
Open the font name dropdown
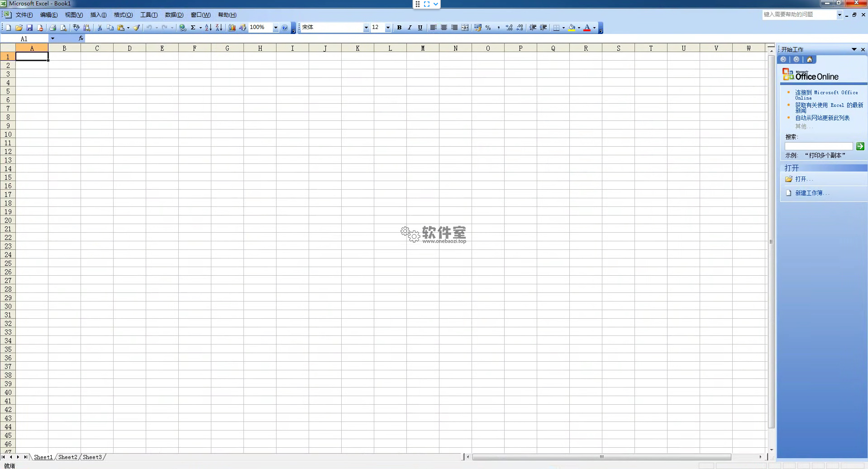[x=366, y=28]
